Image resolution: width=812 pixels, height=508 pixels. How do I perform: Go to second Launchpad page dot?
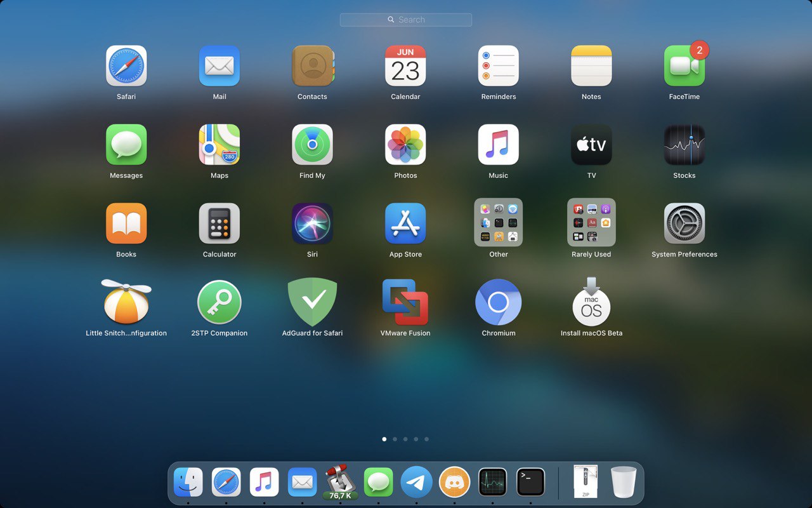pos(395,439)
